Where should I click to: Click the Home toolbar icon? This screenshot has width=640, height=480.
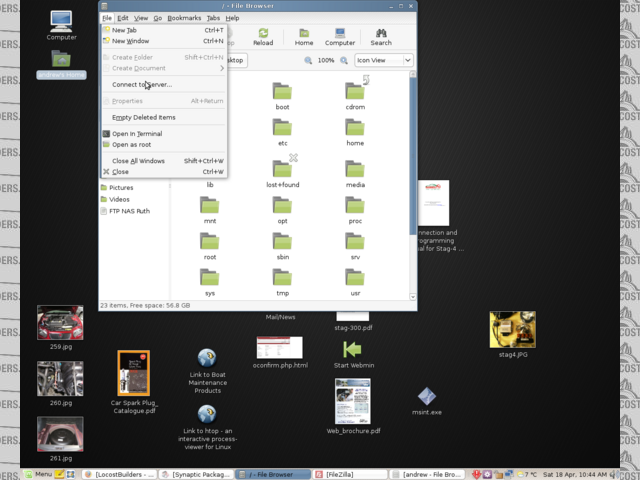click(x=303, y=36)
